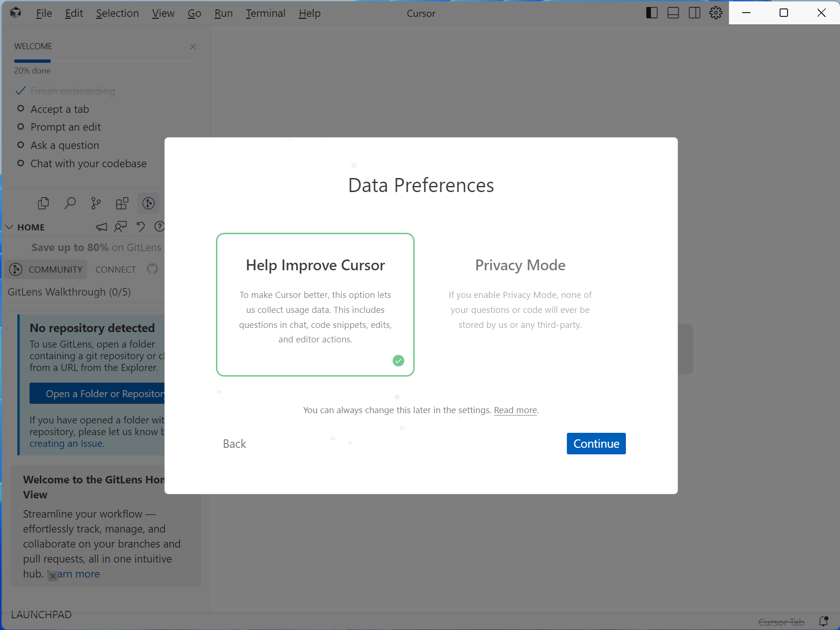Select the Help Improve Cursor option

coord(315,304)
